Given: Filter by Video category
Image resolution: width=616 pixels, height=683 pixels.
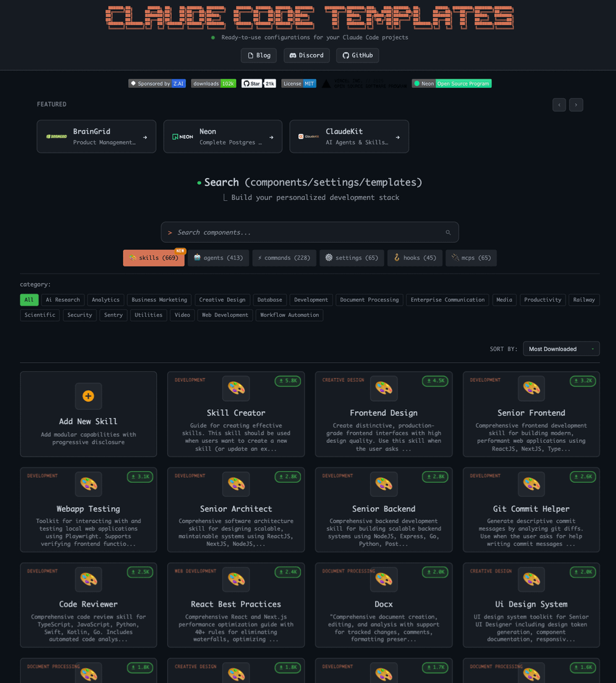Looking at the screenshot, I should coord(182,315).
